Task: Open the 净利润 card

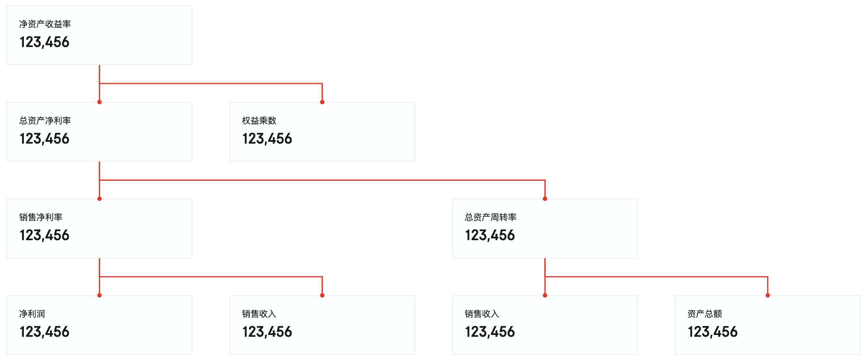Action: [99, 325]
